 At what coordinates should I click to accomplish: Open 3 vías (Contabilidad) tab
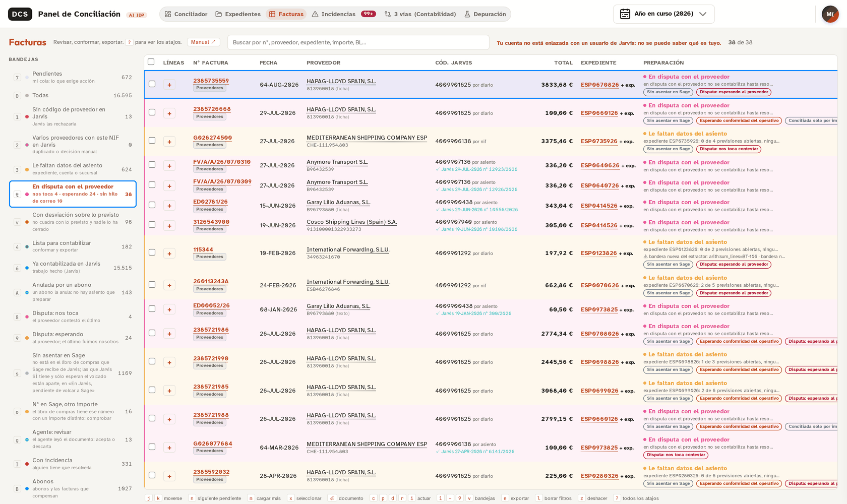pos(420,14)
